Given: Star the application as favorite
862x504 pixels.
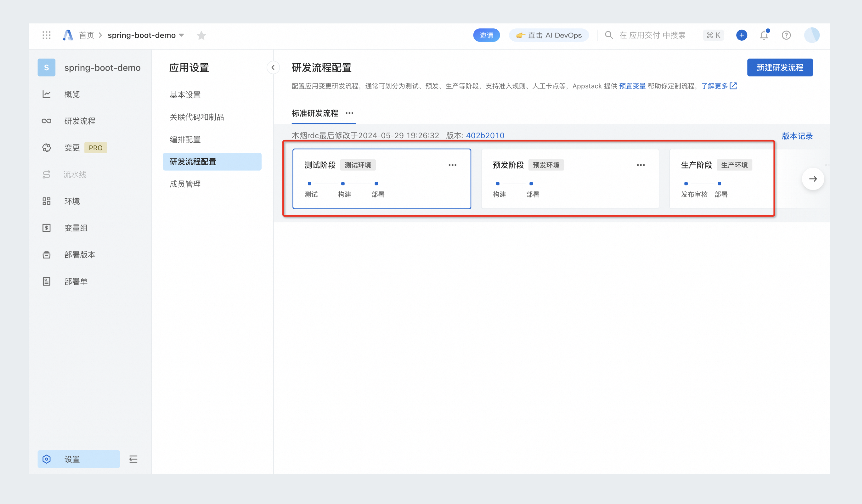Looking at the screenshot, I should click(201, 35).
